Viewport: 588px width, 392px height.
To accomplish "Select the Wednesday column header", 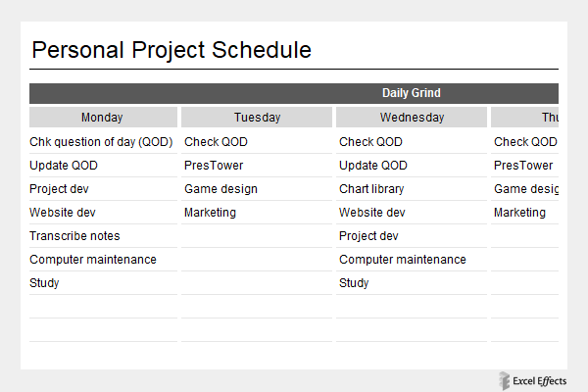I will (412, 118).
